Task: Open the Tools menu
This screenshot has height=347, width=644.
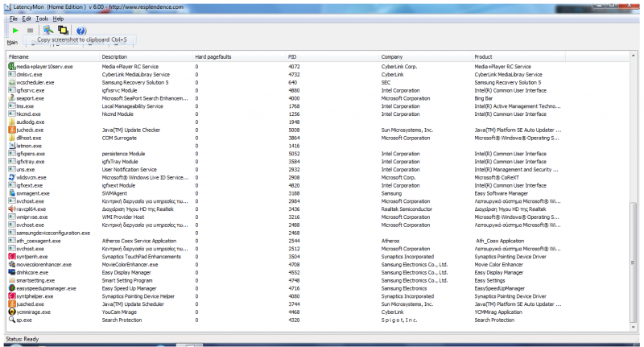Action: 42,18
